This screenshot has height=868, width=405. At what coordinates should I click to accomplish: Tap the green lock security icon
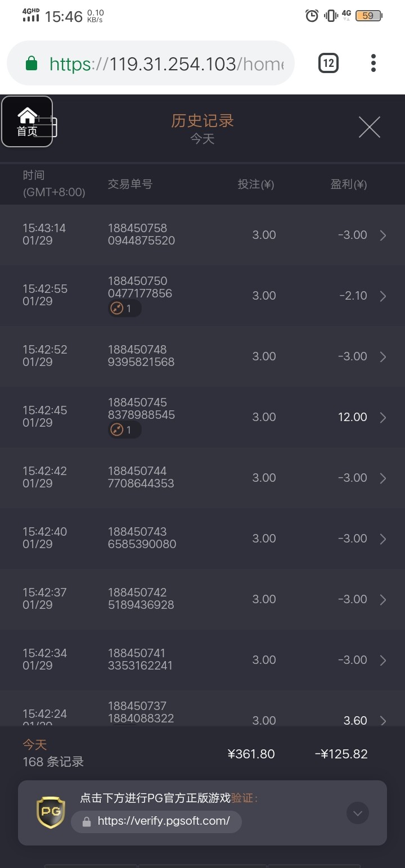click(31, 64)
